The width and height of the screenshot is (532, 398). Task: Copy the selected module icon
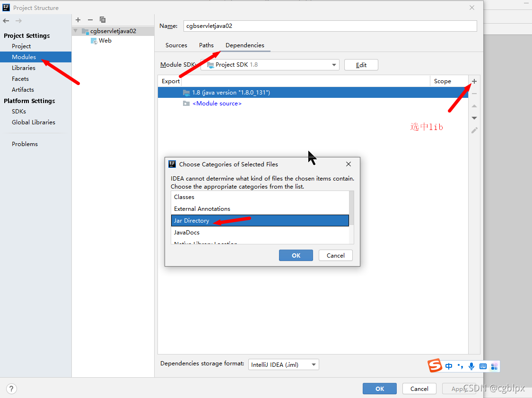pos(103,20)
